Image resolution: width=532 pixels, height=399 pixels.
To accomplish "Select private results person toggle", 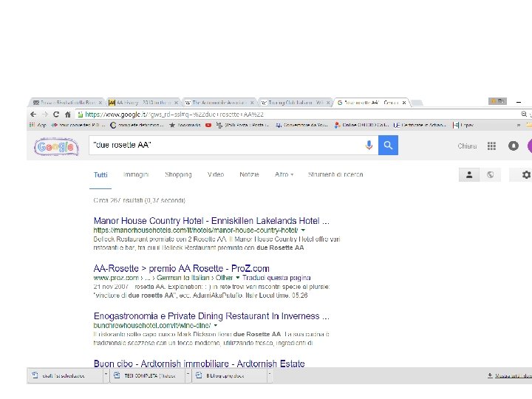I will click(x=469, y=174).
